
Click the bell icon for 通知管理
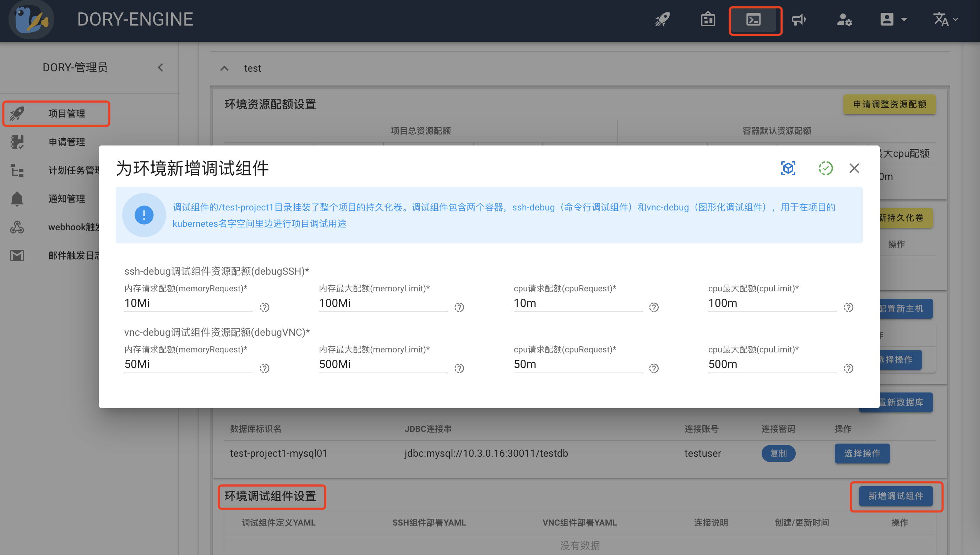(x=17, y=198)
